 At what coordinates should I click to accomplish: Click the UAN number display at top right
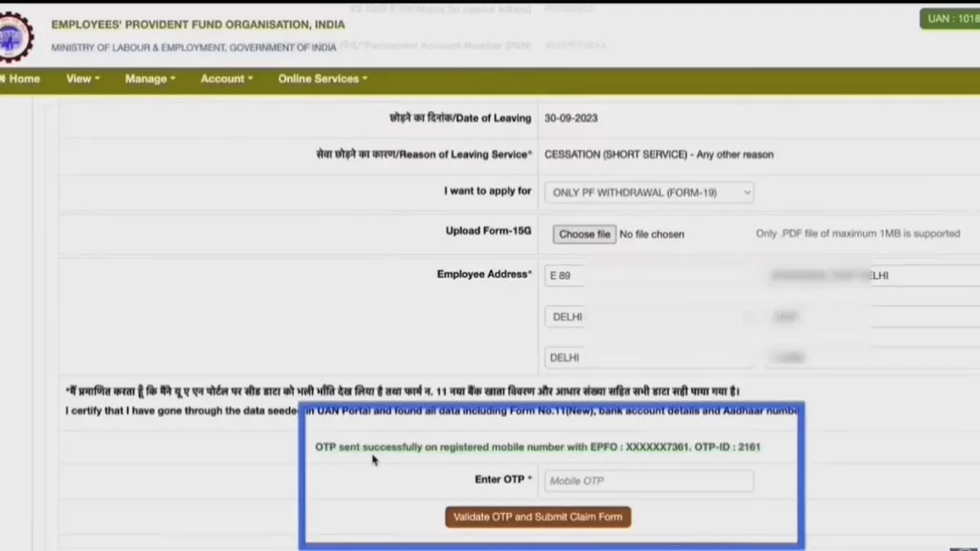pos(950,17)
